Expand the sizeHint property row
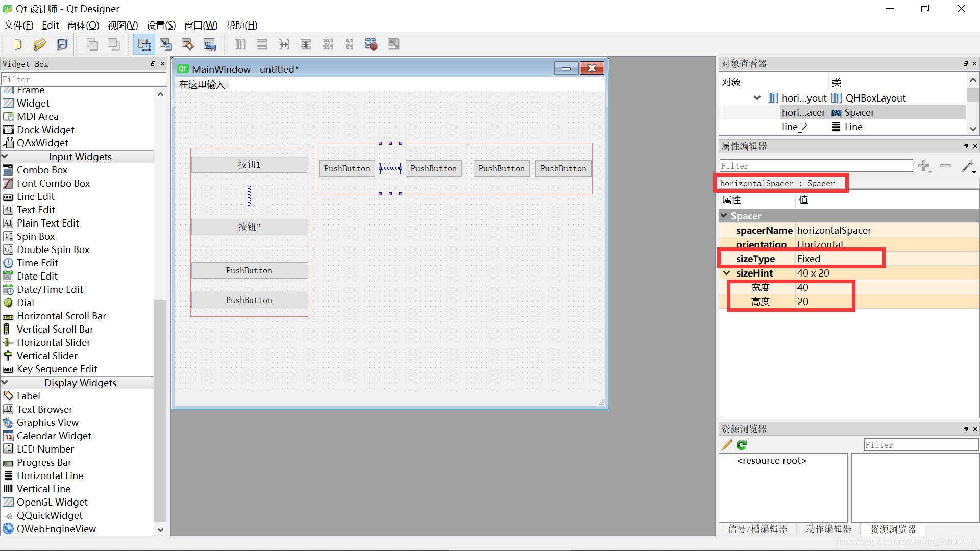The width and height of the screenshot is (980, 551). pyautogui.click(x=727, y=273)
